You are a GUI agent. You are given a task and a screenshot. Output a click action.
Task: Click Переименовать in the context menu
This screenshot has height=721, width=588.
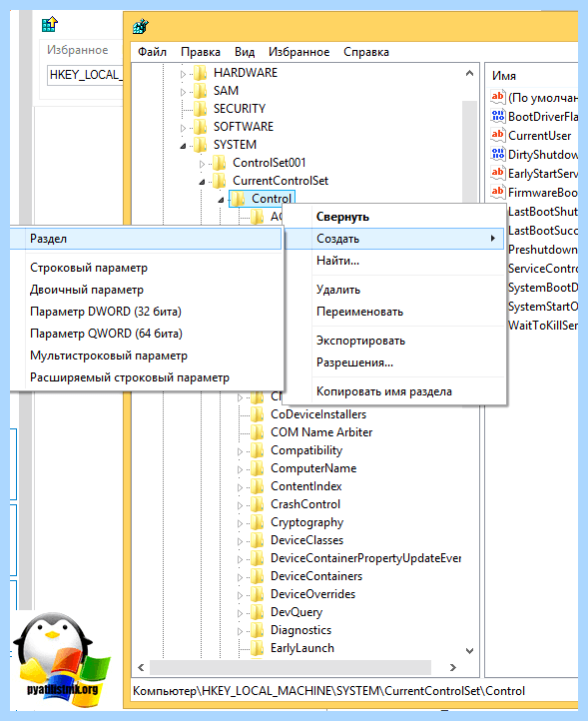(395, 312)
